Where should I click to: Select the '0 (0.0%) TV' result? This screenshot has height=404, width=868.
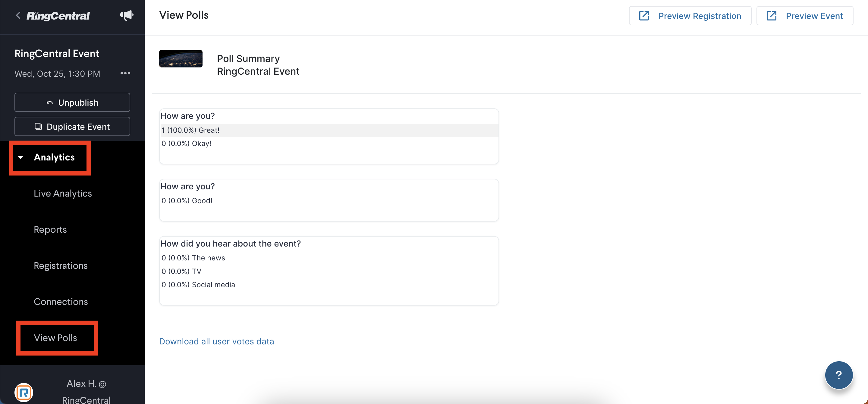tap(181, 271)
